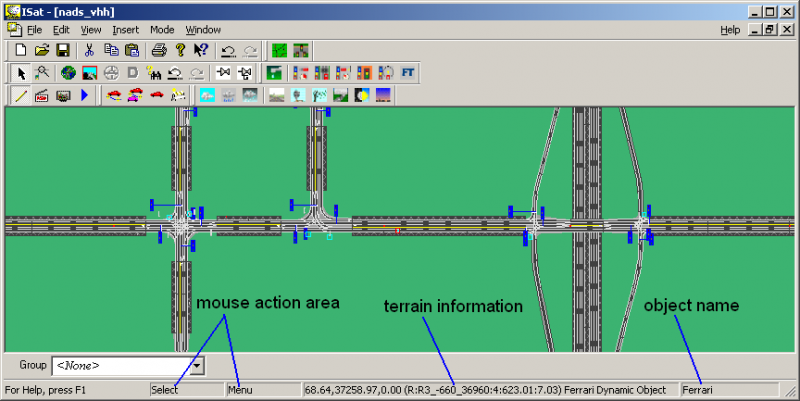This screenshot has height=401, width=800.
Task: Click the first bow-tie valve icon
Action: [x=223, y=73]
